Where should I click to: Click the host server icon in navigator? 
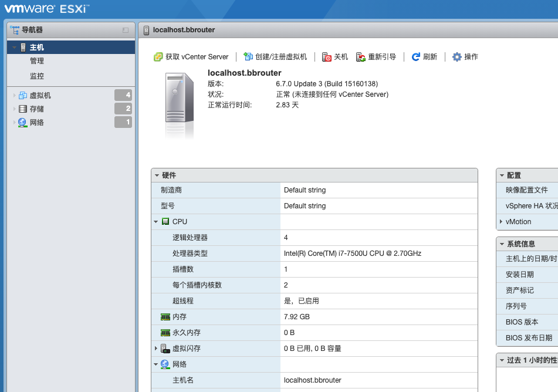tap(23, 48)
